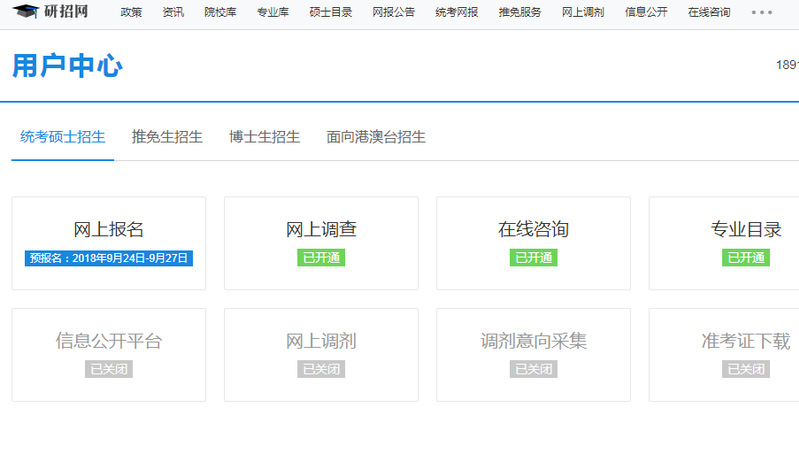Click the 已关闭 badge under 调剂意向采集
799x454 pixels.
pos(534,369)
